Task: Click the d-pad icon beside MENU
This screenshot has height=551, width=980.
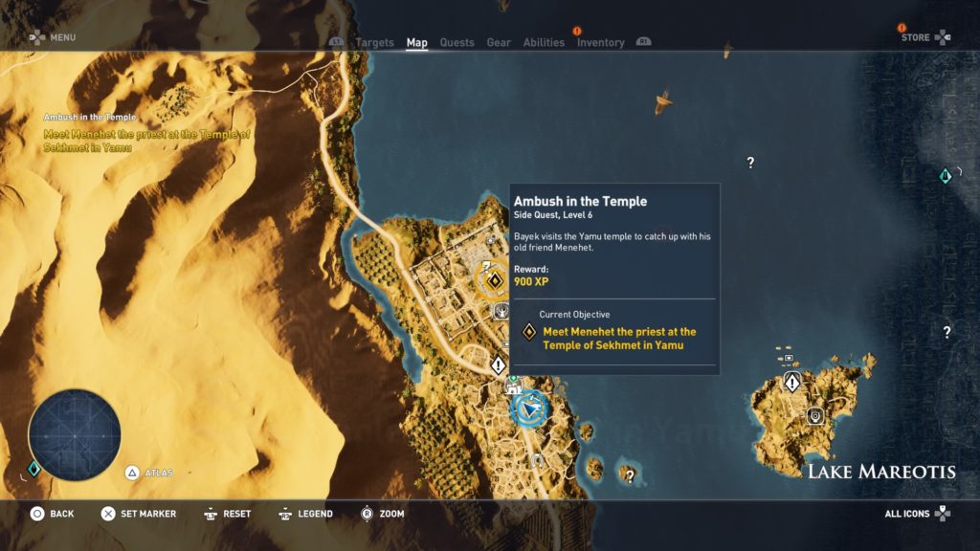Action: [37, 37]
